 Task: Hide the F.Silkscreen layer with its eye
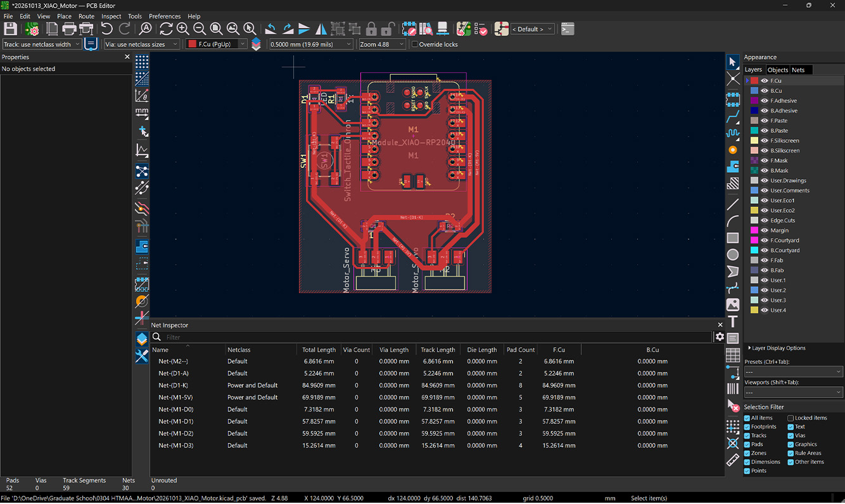[x=764, y=141]
